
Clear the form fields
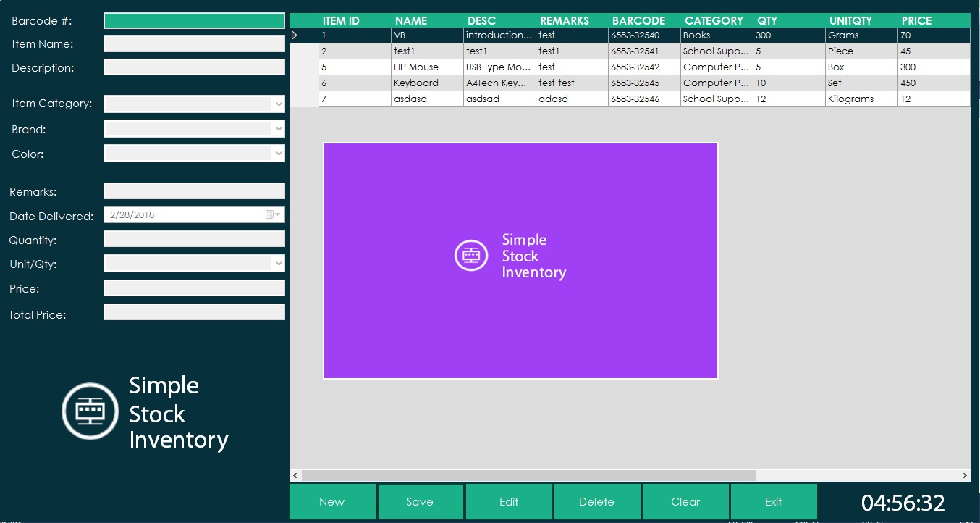pyautogui.click(x=685, y=501)
